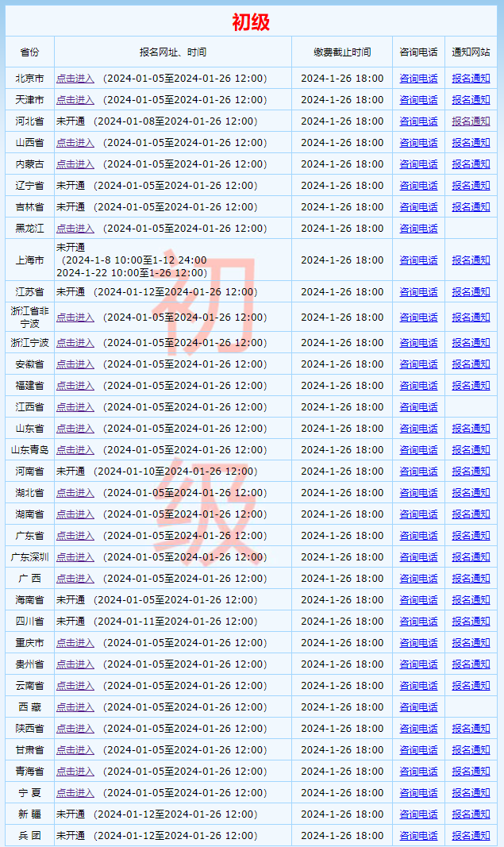View 报名通知 for 海南省
This screenshot has width=504, height=847.
[x=471, y=599]
